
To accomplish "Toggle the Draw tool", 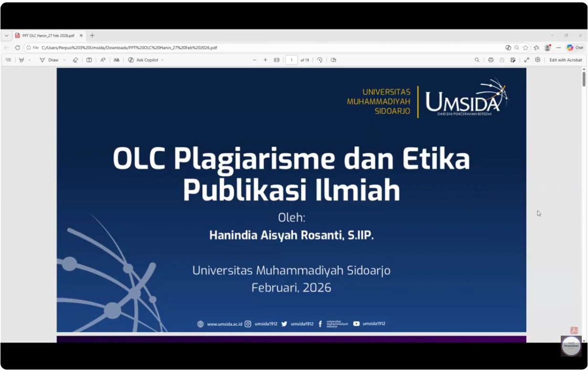I will pos(49,60).
